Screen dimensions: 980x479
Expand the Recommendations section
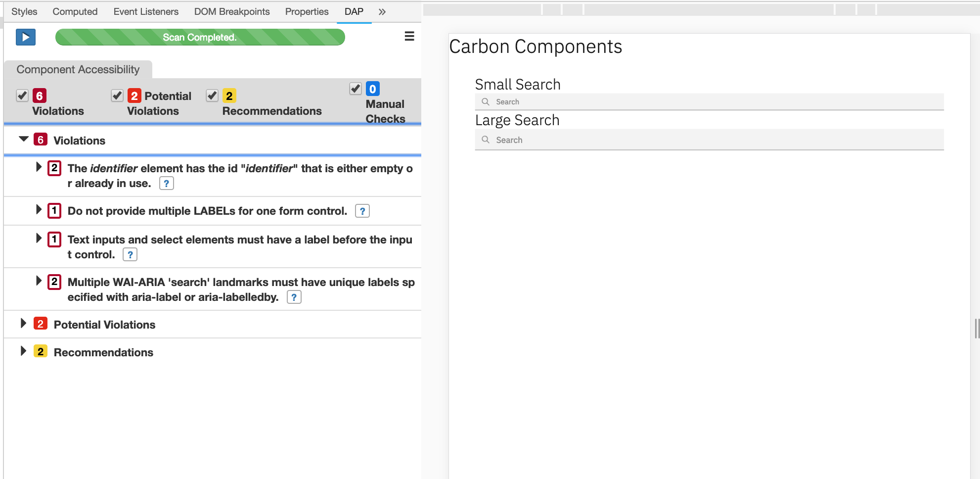click(23, 351)
